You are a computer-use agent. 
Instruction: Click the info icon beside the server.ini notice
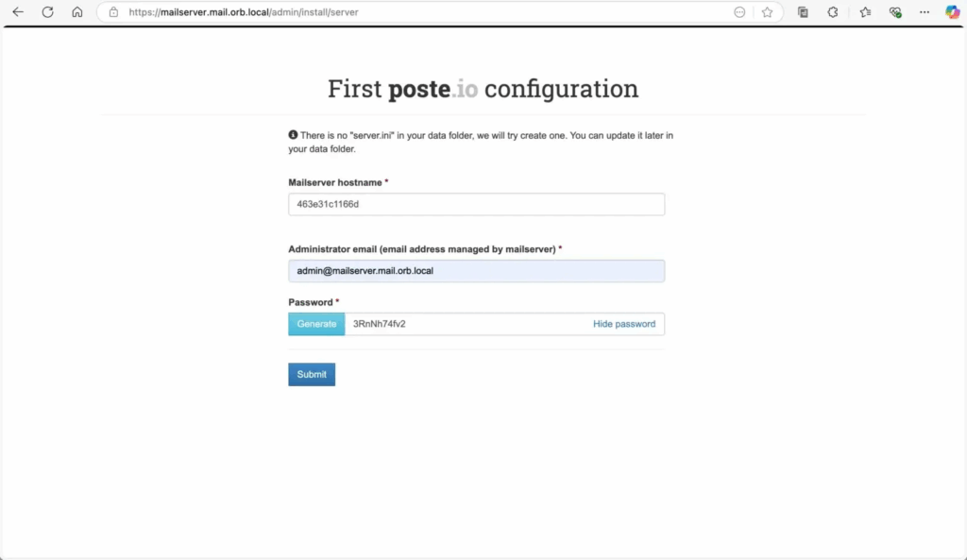(293, 135)
